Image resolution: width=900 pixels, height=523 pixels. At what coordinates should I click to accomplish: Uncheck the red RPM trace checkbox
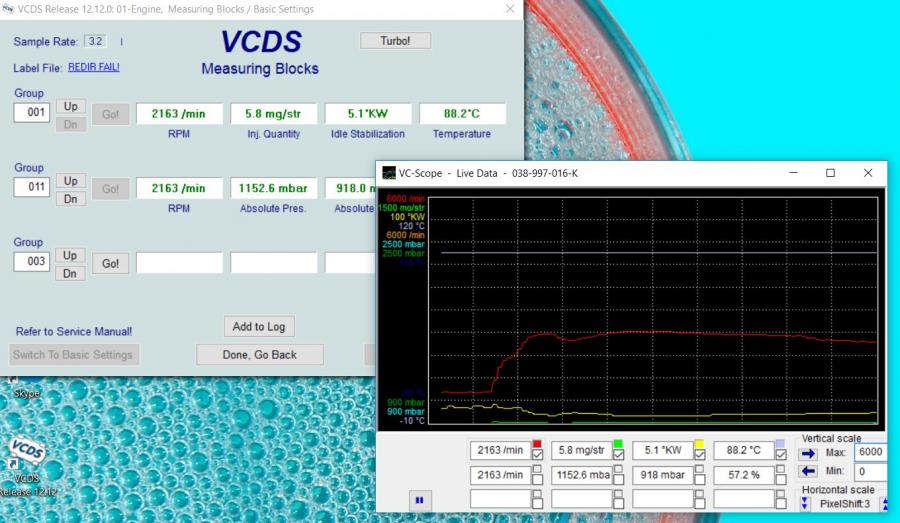pyautogui.click(x=538, y=455)
